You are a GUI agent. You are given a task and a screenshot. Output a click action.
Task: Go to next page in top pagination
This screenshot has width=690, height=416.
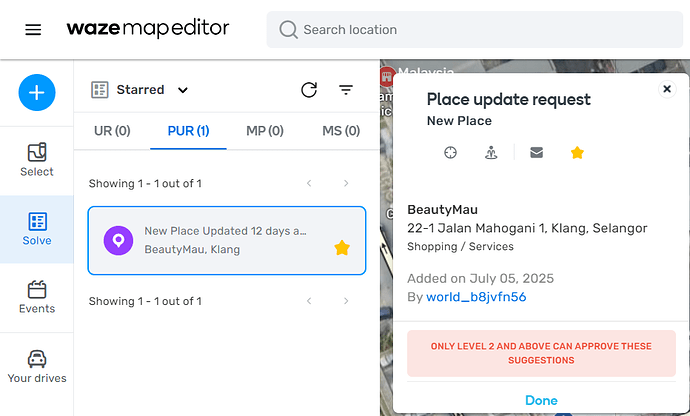[346, 183]
